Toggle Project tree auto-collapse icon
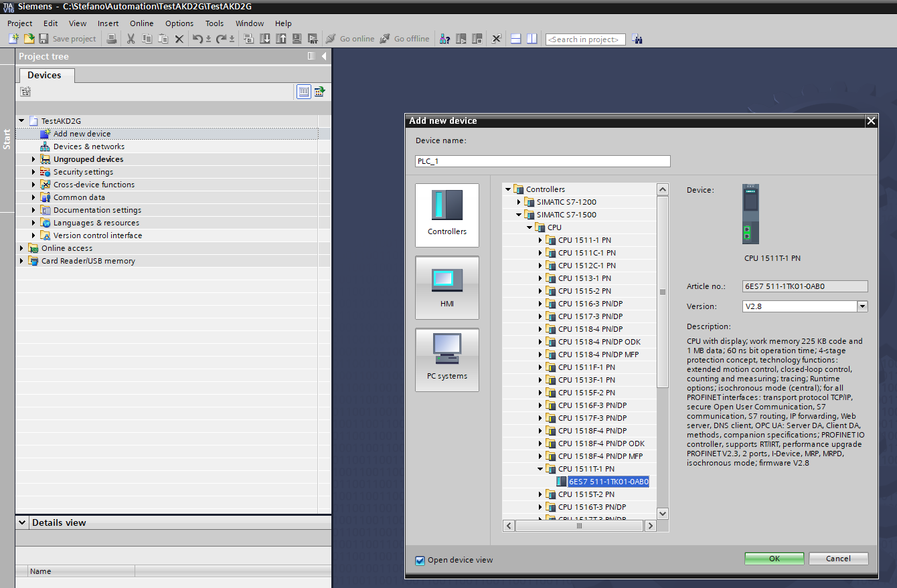Viewport: 897px width, 588px height. (x=311, y=56)
